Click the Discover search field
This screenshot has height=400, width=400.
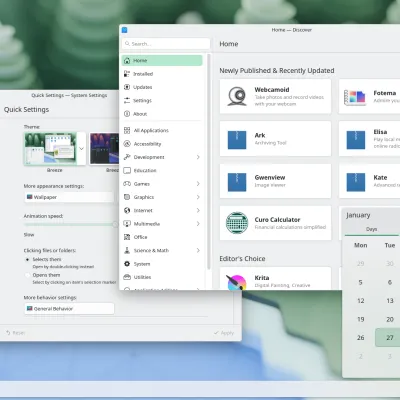click(166, 44)
